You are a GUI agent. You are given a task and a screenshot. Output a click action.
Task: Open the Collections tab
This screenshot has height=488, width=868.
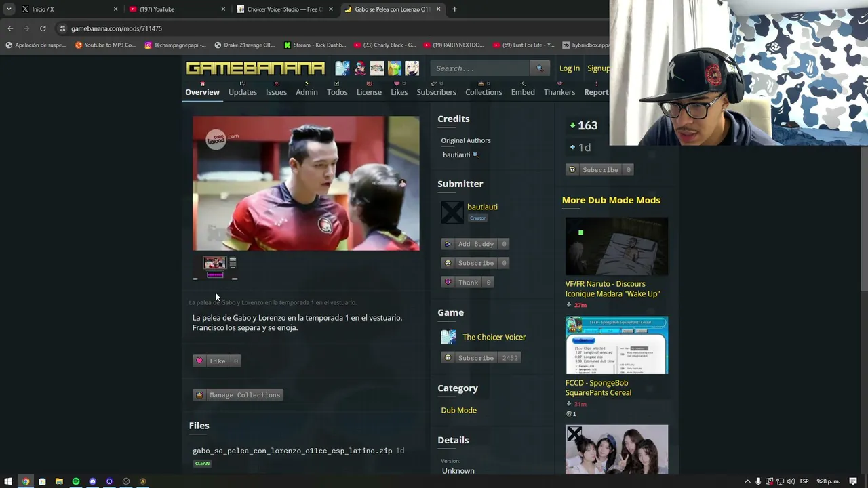(x=484, y=92)
